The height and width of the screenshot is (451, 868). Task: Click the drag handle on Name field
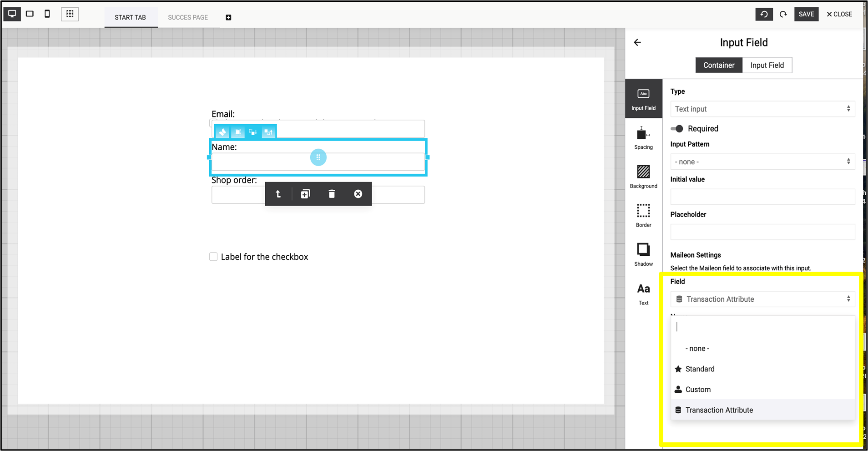point(318,157)
